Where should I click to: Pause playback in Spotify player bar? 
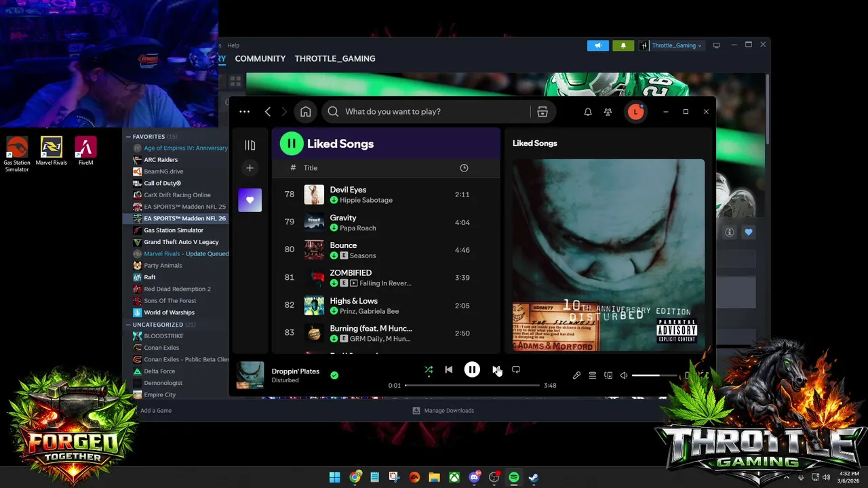(472, 369)
